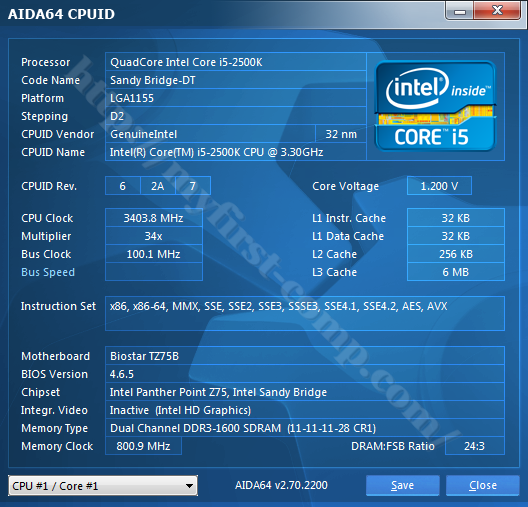Click the L1 Data Cache label

348,236
